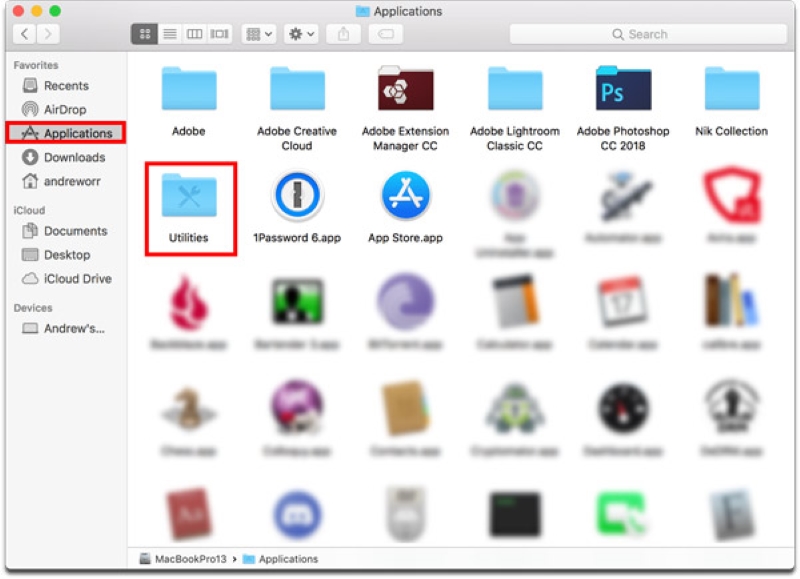Click MacBookPro13 in the path bar
The height and width of the screenshot is (579, 800).
(x=184, y=559)
